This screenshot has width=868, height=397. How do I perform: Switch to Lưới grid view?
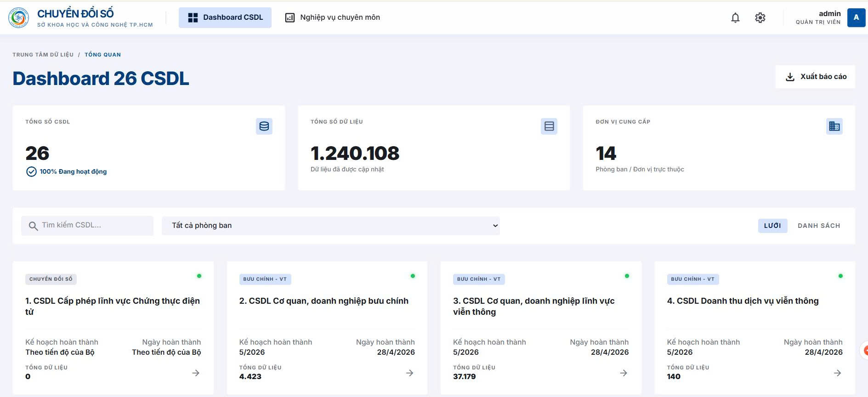point(772,226)
